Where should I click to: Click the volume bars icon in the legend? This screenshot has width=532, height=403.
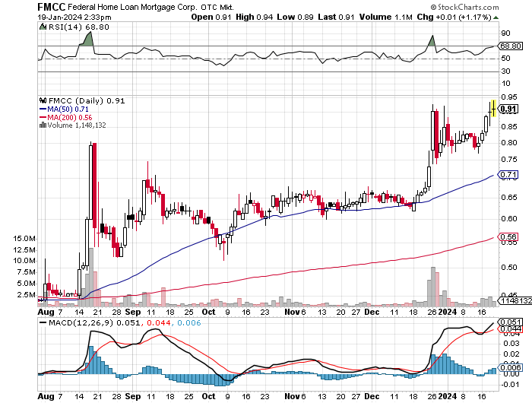43,125
